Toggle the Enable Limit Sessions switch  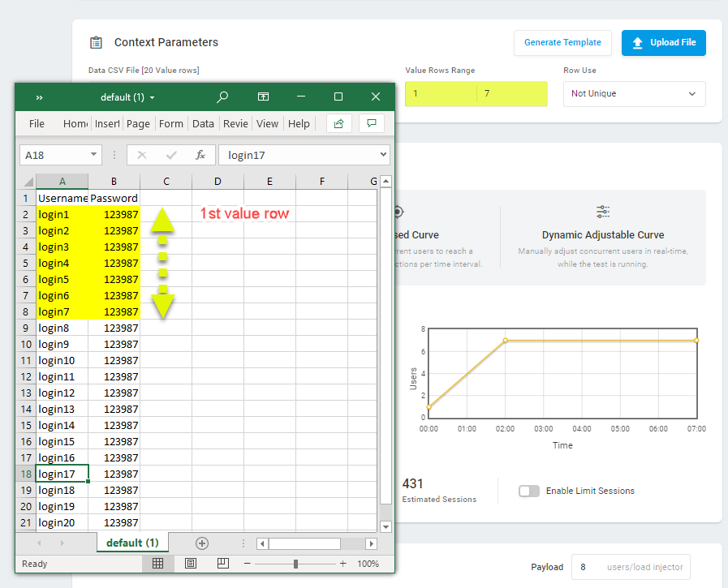(529, 491)
